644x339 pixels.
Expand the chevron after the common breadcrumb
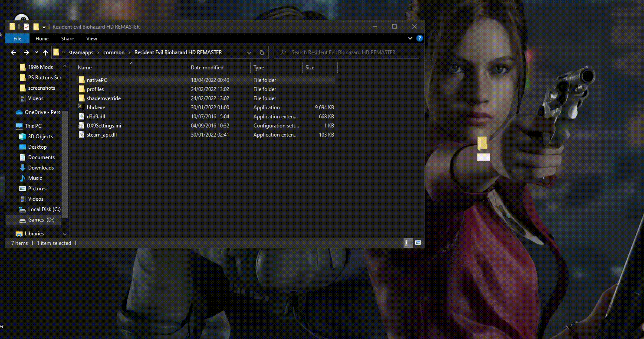(129, 52)
